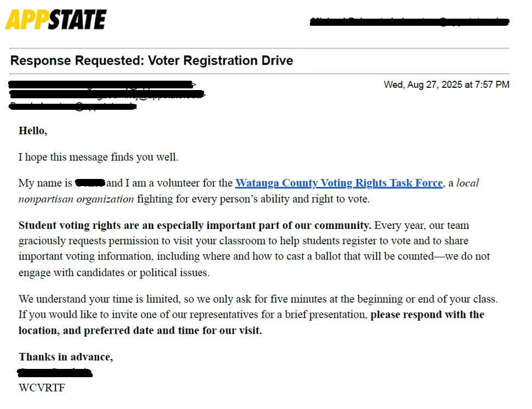The width and height of the screenshot is (532, 409).
Task: Open the Watauga County Voting Rights Task Force link
Action: 338,183
